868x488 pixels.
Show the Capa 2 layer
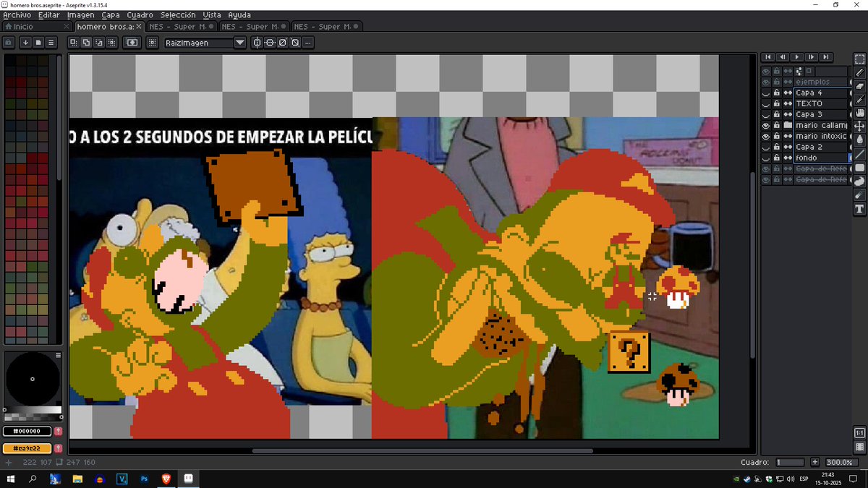coord(766,147)
